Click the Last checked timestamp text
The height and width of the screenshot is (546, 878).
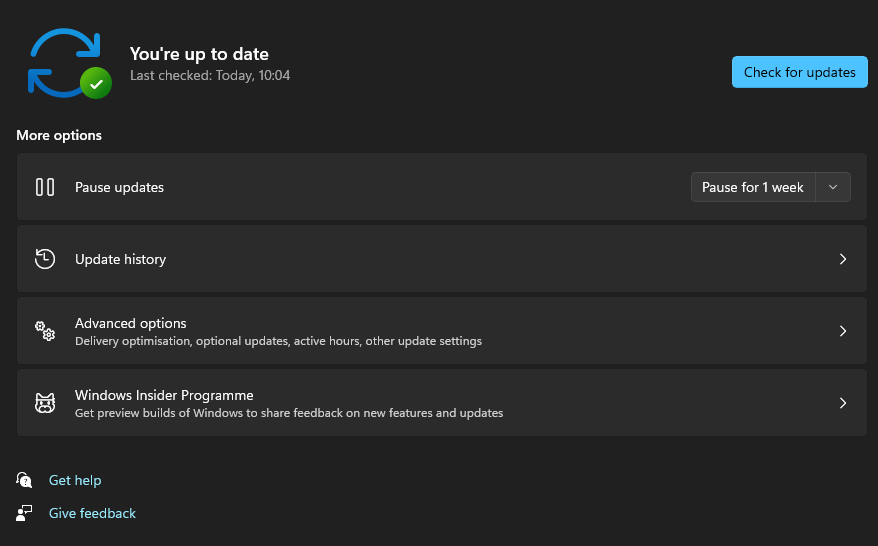[210, 75]
